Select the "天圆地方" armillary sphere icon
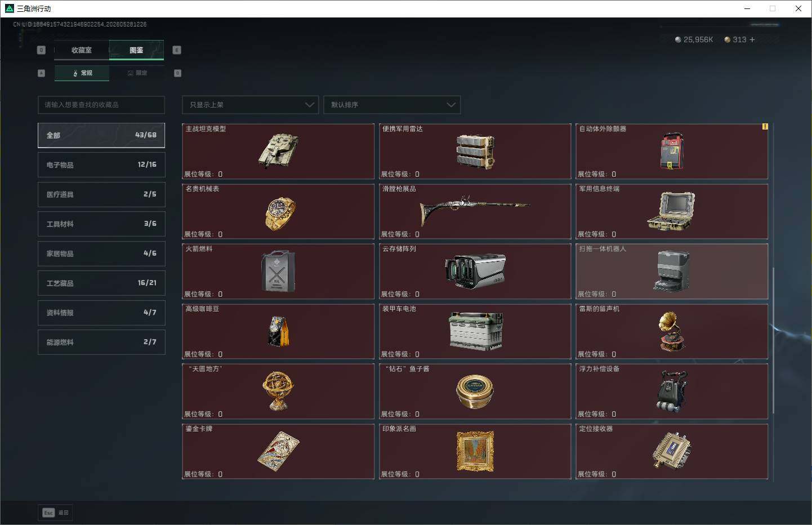The image size is (812, 525). point(278,391)
